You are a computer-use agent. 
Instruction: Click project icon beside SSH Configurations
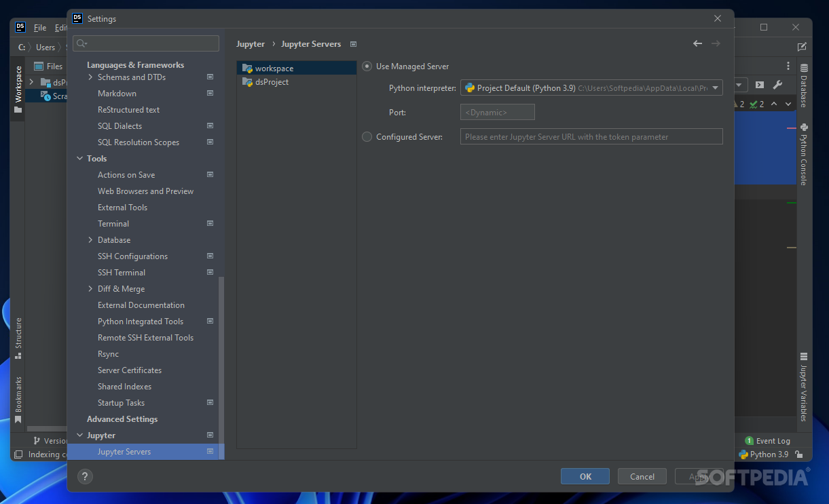(210, 256)
